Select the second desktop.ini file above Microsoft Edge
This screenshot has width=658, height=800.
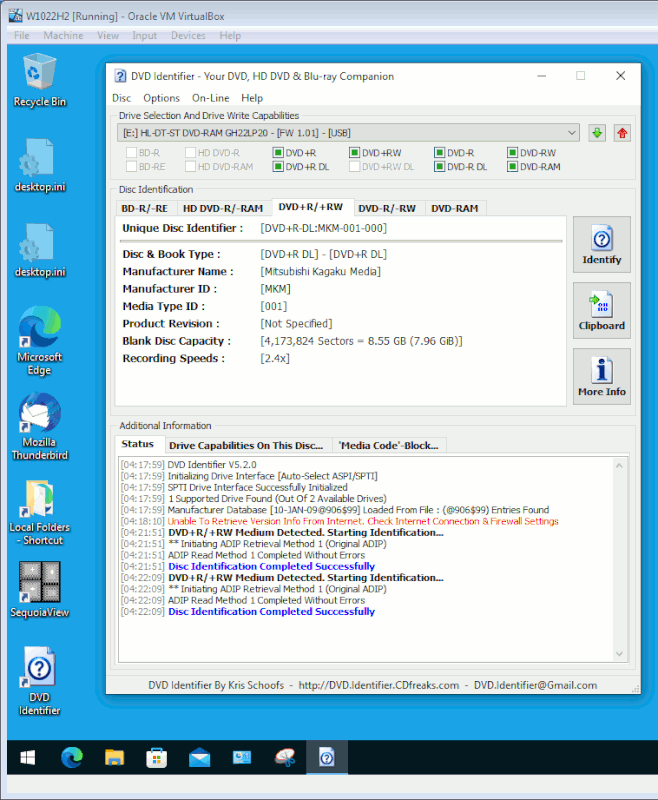click(x=40, y=251)
